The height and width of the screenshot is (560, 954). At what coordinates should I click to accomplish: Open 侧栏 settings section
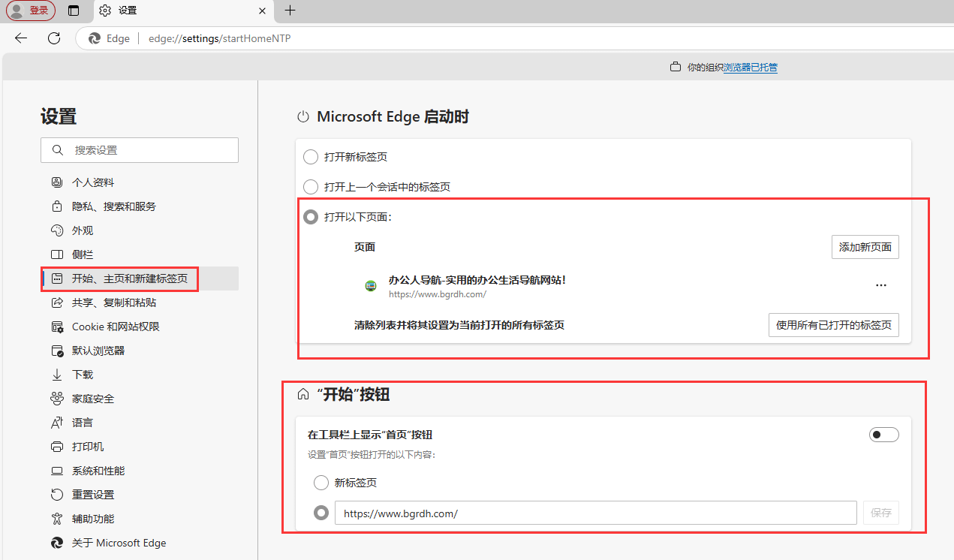coord(140,254)
